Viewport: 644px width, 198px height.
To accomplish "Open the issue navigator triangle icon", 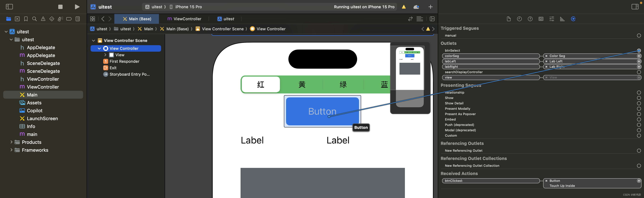I will pos(43,19).
